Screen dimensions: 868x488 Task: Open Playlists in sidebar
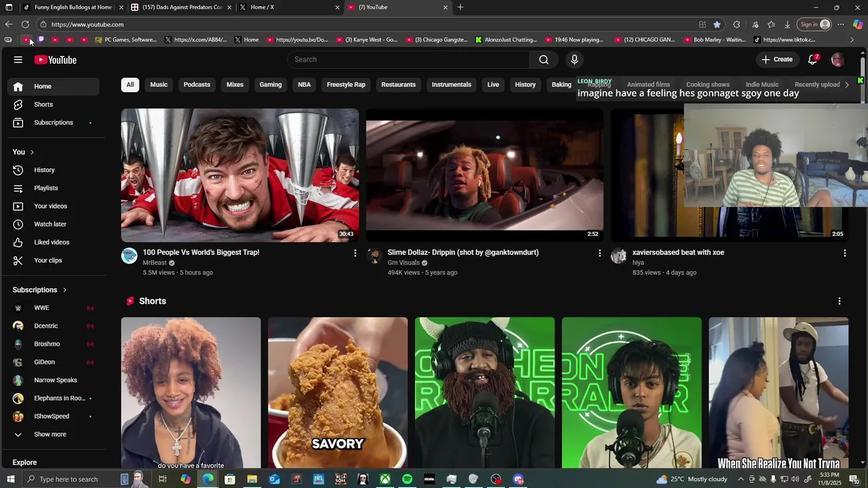pos(53,188)
